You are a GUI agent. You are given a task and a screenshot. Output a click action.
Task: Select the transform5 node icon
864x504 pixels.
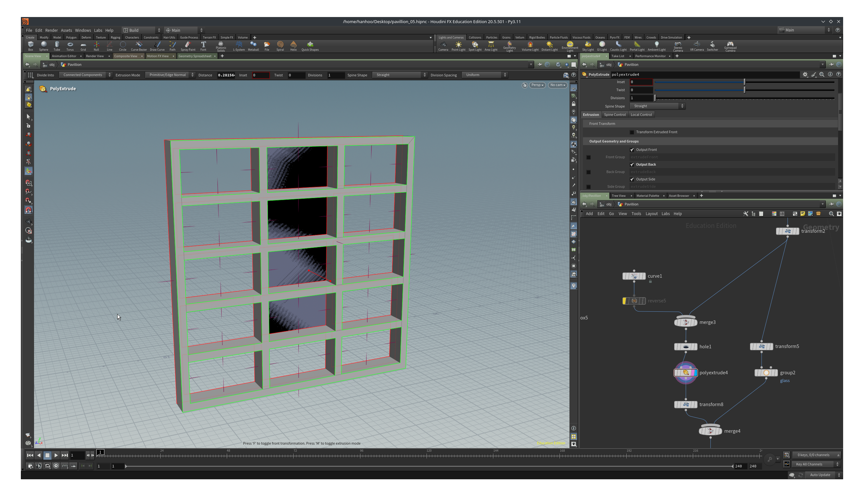click(x=762, y=346)
